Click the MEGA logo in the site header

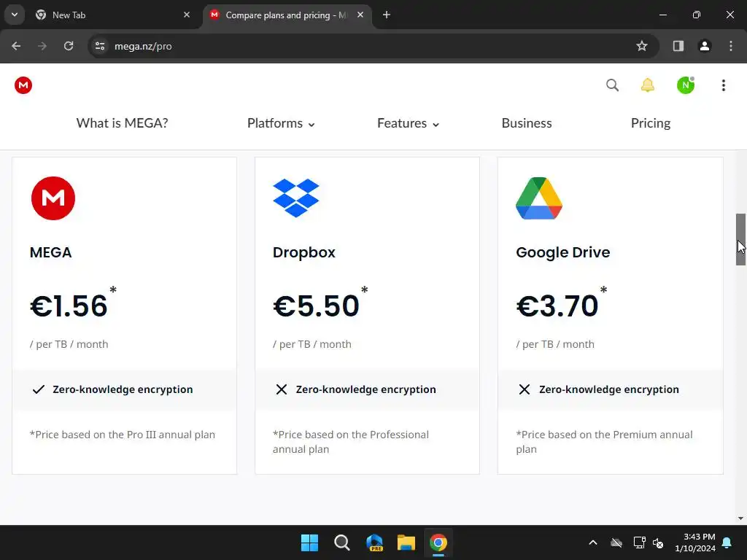[x=23, y=85]
